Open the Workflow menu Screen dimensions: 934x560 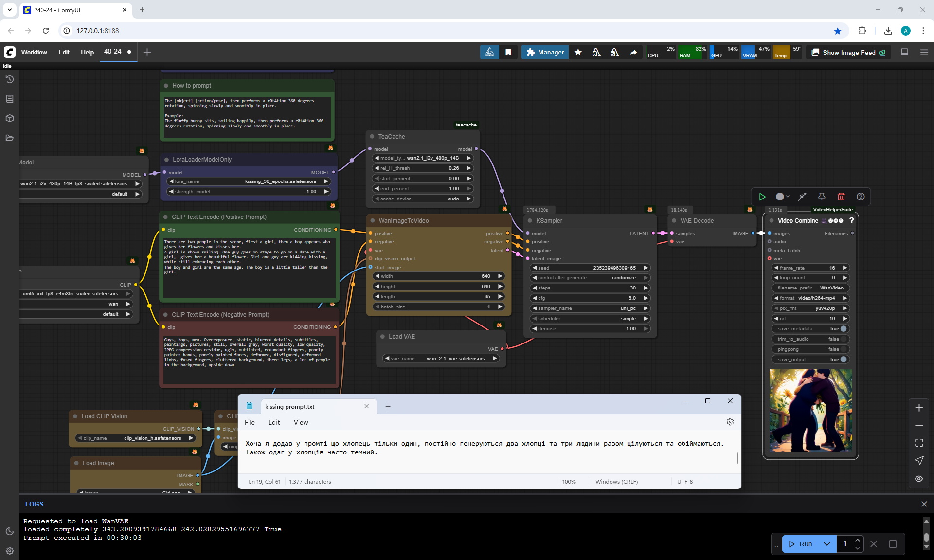(34, 52)
